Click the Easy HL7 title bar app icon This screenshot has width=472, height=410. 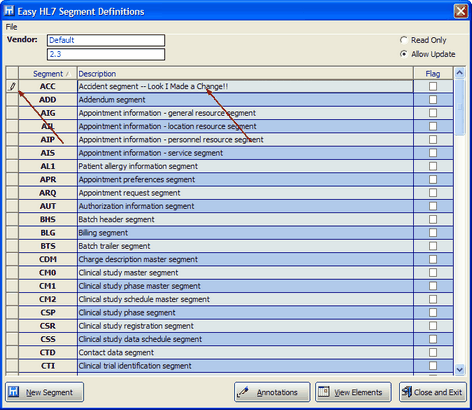9,11
